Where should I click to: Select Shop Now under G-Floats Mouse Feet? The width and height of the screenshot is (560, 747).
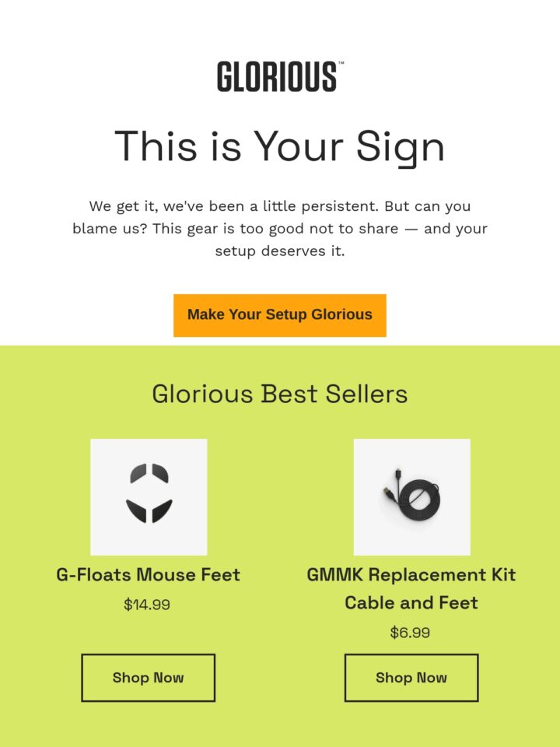(148, 678)
